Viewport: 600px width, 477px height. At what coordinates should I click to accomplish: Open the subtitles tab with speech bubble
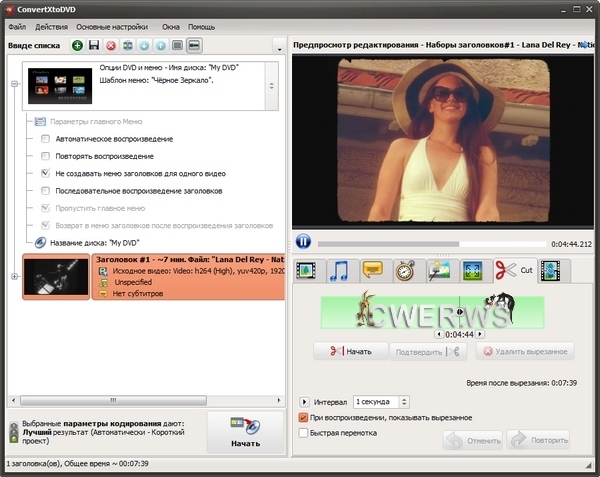(x=372, y=270)
